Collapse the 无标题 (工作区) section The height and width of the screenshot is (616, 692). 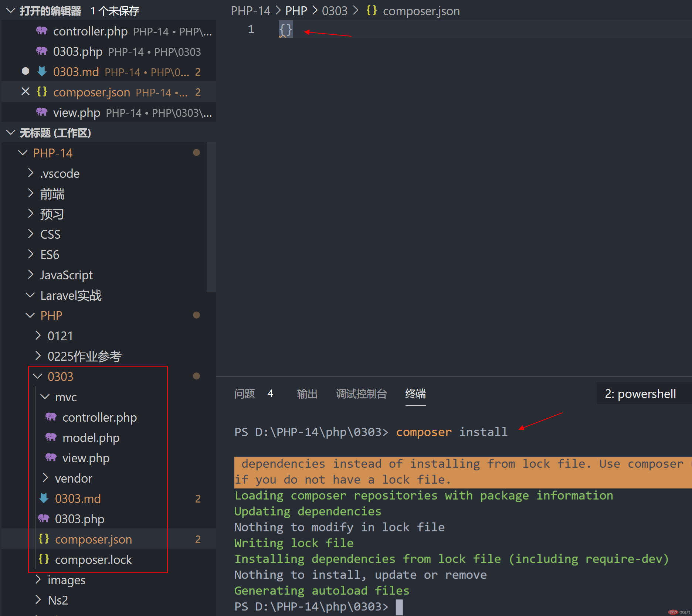click(x=11, y=133)
